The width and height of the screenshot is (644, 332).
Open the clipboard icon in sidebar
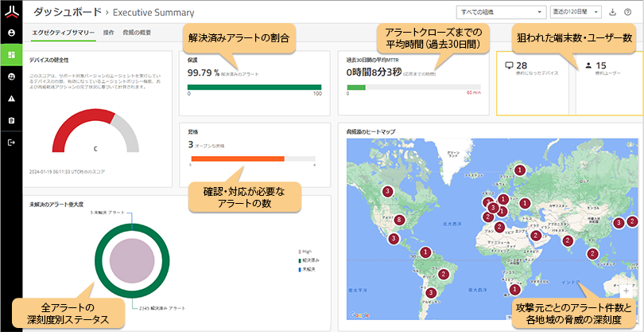pos(11,120)
